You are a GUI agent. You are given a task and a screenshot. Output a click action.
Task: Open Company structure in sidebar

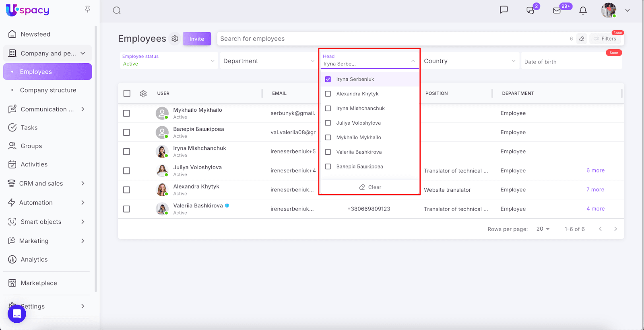tap(48, 90)
